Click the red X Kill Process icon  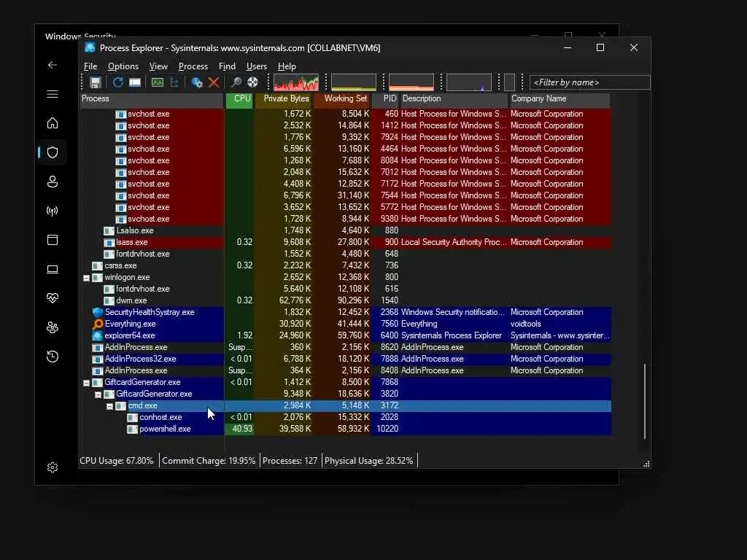coord(214,82)
